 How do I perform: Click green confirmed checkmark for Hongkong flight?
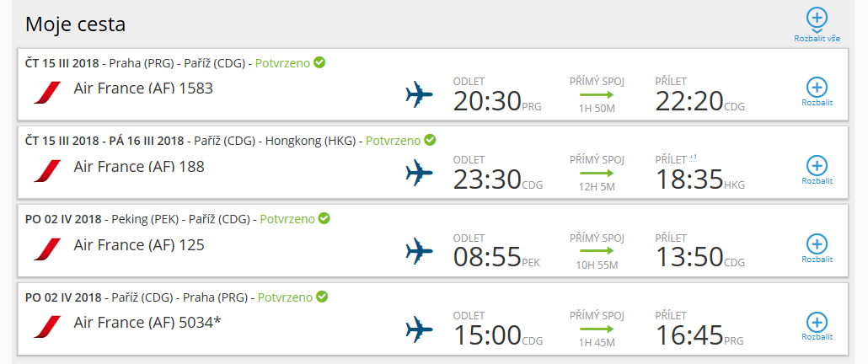430,141
